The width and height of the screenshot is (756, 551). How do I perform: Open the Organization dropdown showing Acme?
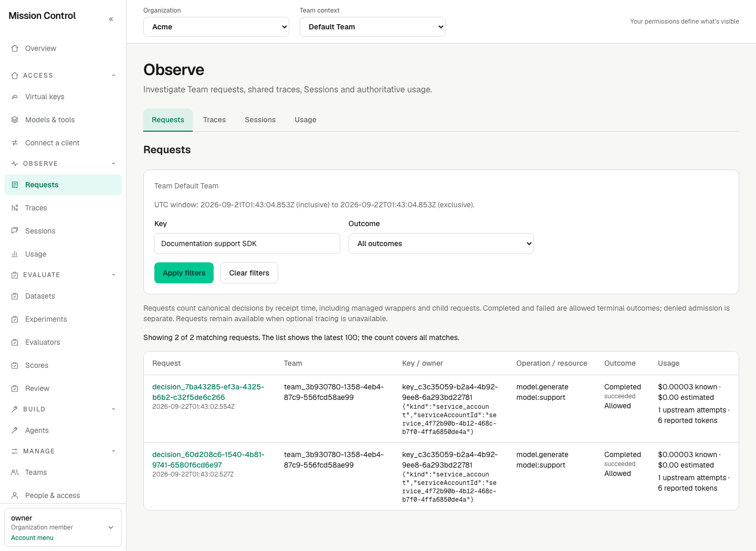pyautogui.click(x=216, y=27)
